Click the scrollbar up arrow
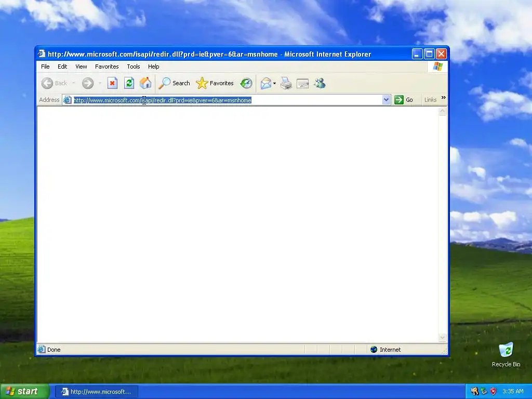Viewport: 532px width, 399px height. (x=443, y=111)
